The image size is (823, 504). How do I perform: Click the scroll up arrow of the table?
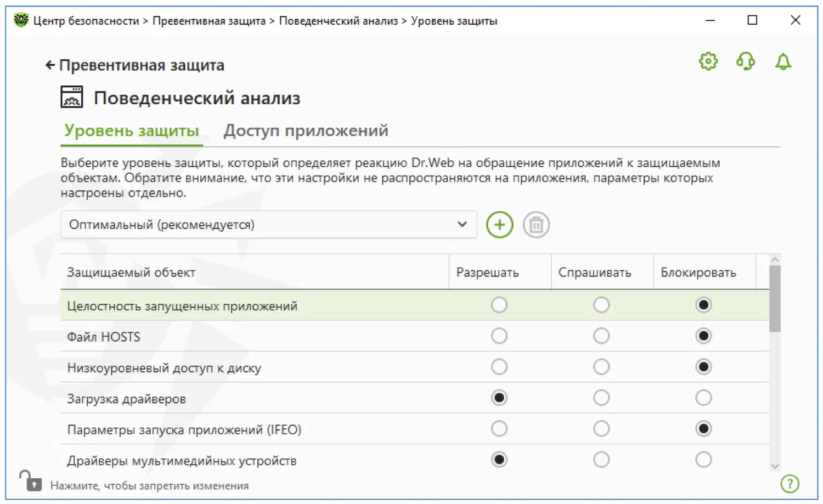coord(775,260)
